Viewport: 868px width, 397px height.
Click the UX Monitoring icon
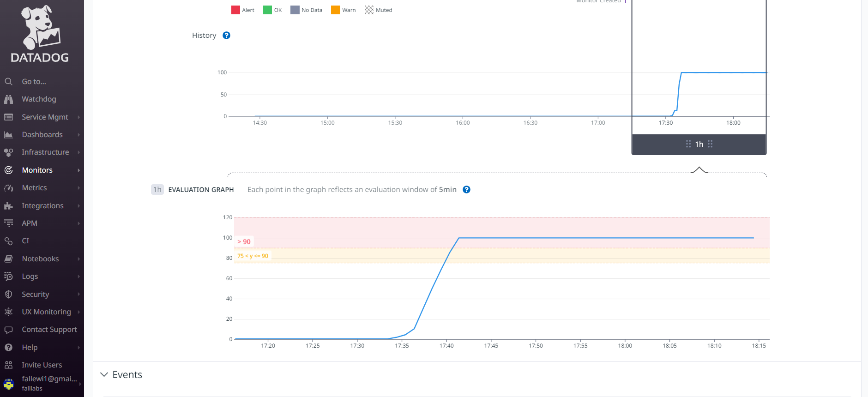coord(8,312)
